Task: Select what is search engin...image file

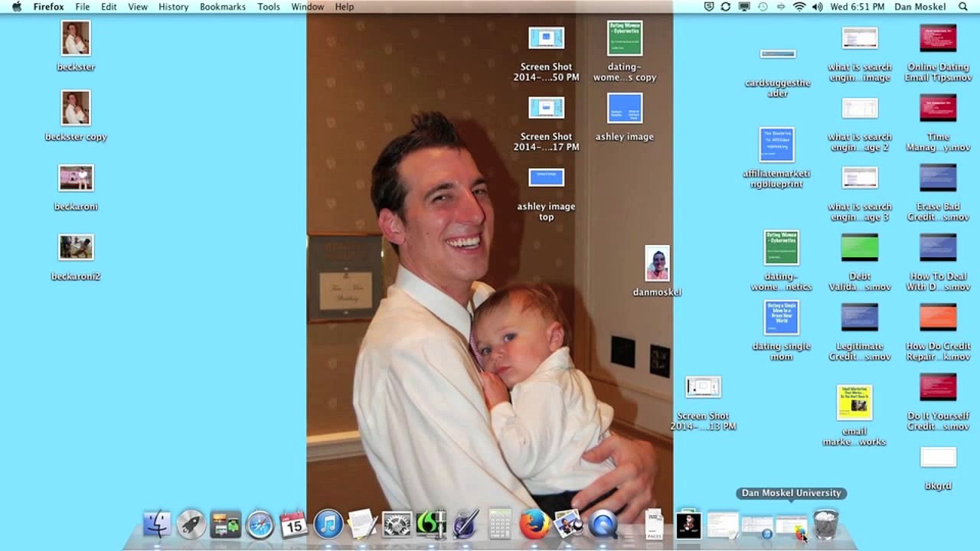Action: tap(860, 38)
